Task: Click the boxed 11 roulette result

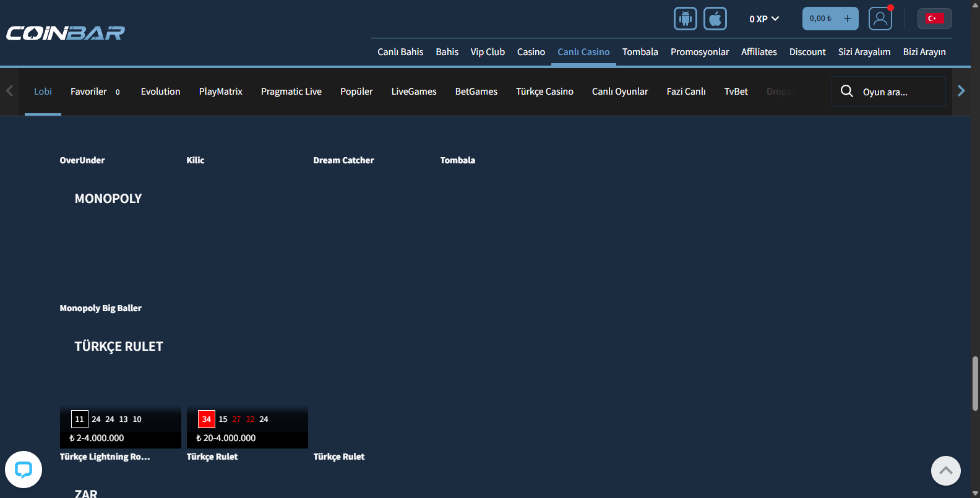Action: (80, 419)
